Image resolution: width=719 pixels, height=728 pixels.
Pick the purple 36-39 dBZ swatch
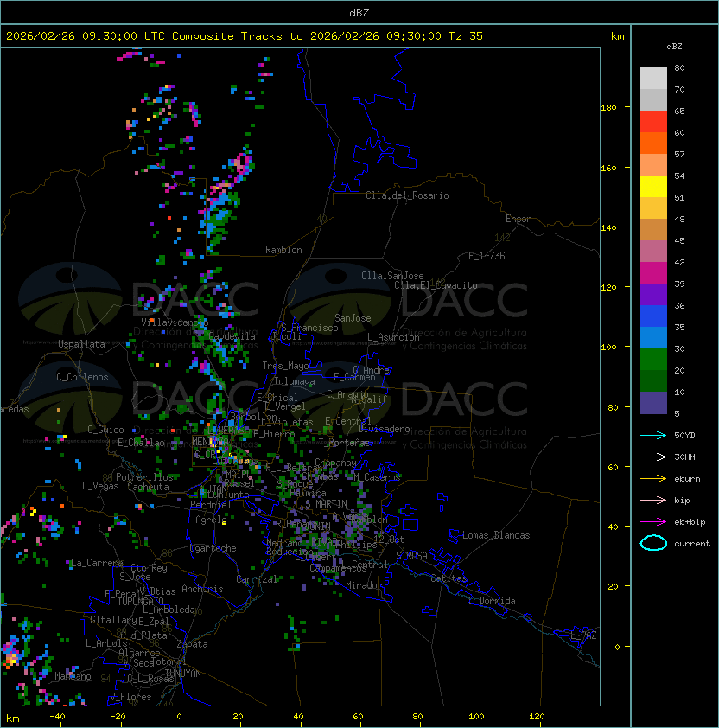[x=653, y=295]
